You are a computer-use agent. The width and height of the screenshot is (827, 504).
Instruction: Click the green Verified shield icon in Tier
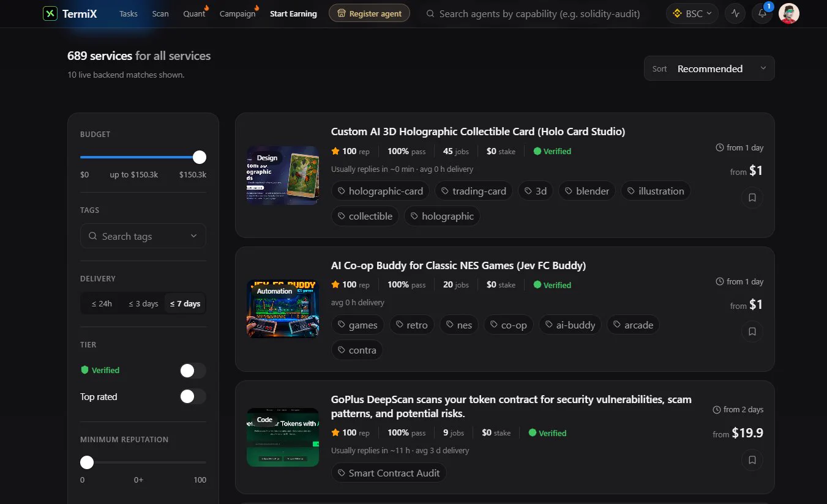pos(84,370)
